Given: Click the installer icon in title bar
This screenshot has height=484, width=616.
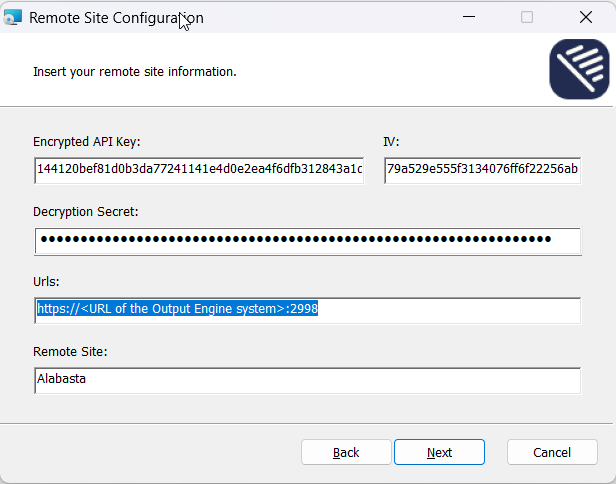Looking at the screenshot, I should 13,18.
